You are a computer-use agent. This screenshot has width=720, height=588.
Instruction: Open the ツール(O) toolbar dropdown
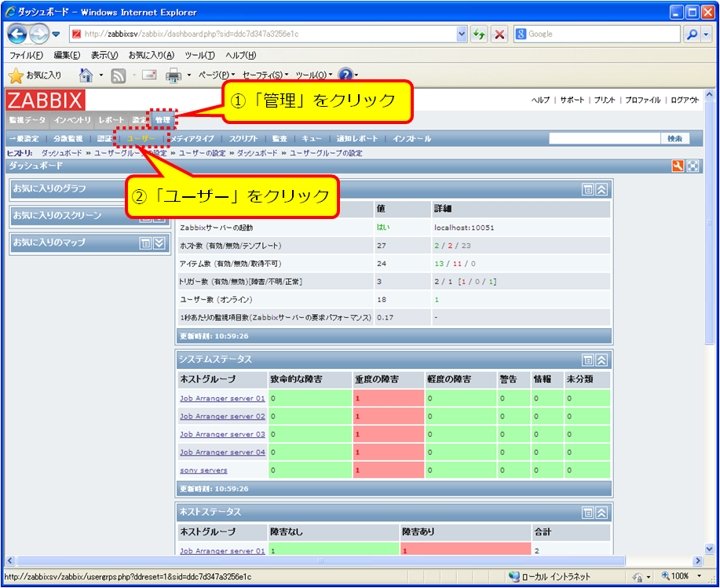pos(315,75)
